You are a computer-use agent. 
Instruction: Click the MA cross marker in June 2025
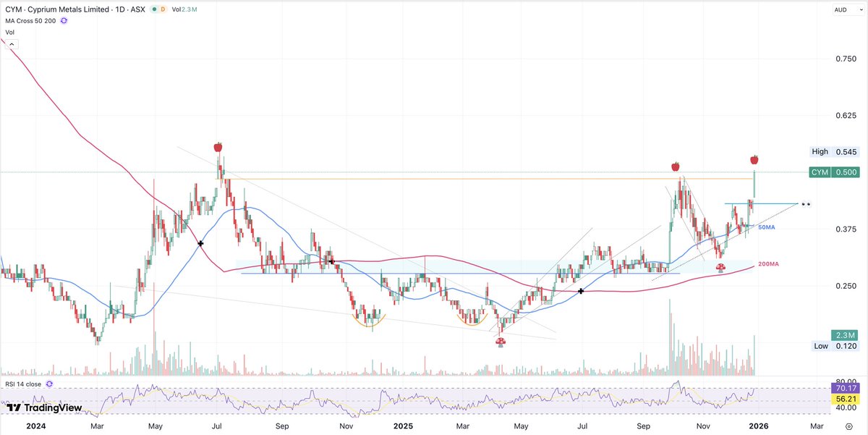(581, 291)
